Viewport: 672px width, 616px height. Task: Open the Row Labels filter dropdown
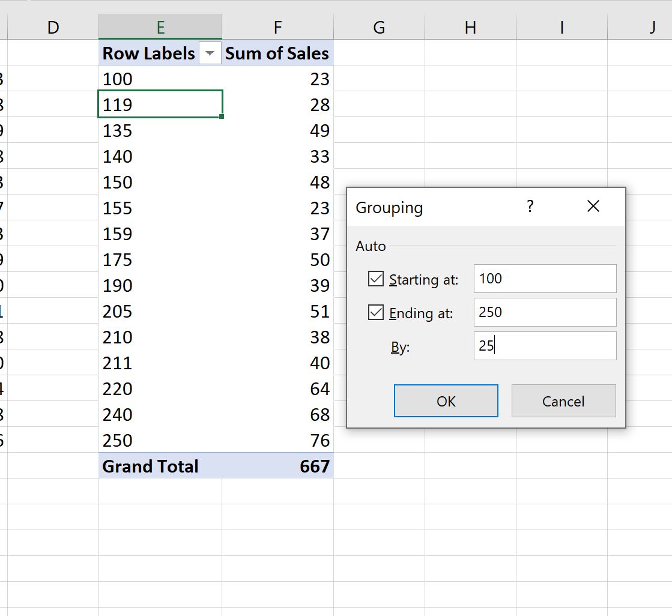pyautogui.click(x=209, y=53)
